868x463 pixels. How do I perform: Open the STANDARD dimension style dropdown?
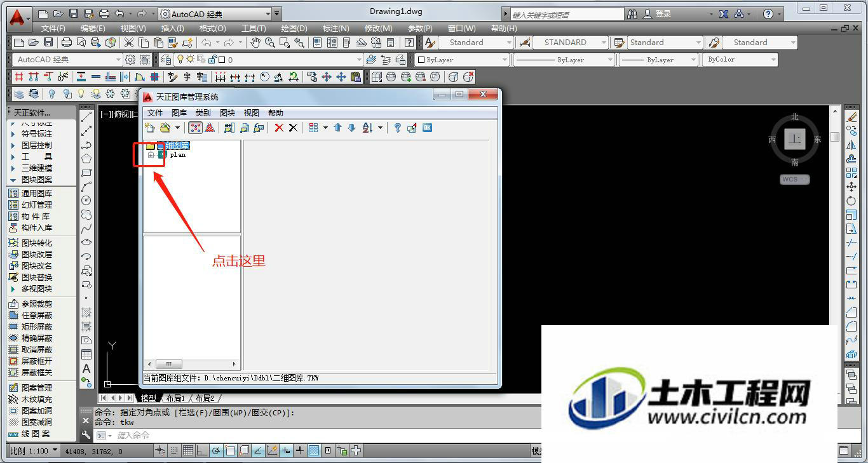pyautogui.click(x=571, y=43)
